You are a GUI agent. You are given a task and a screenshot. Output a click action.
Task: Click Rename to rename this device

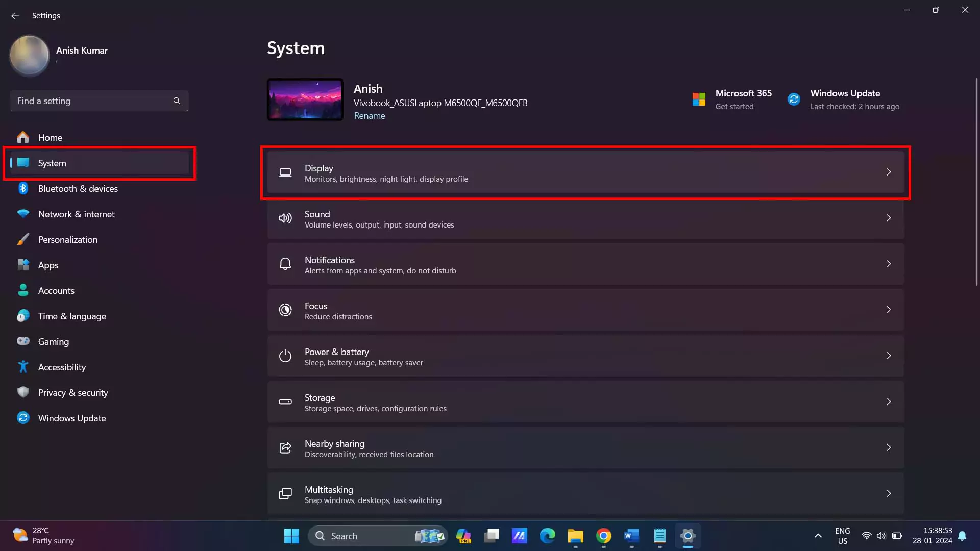pos(369,116)
